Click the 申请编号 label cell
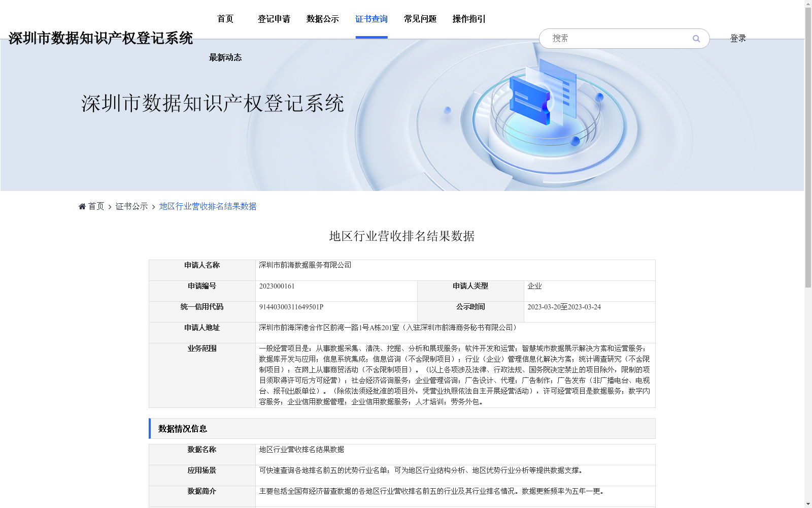Image resolution: width=812 pixels, height=508 pixels. 202,291
